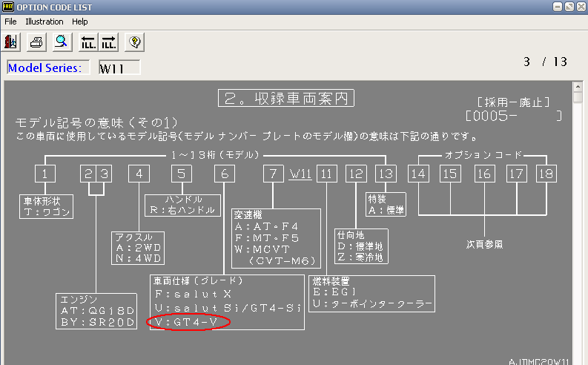The height and width of the screenshot is (365, 588).
Task: Go to previous illustration page
Action: tap(88, 41)
